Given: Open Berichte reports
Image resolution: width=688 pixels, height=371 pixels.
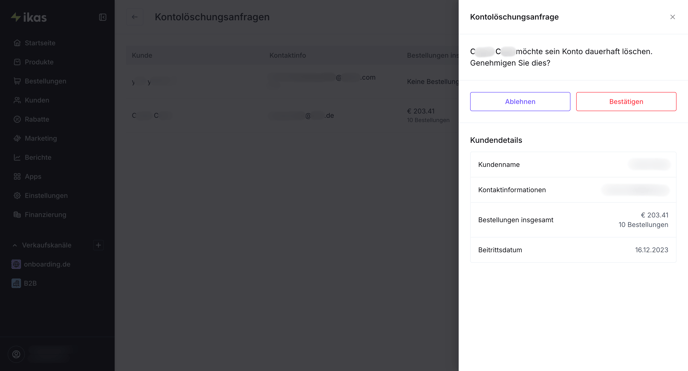Looking at the screenshot, I should (38, 157).
